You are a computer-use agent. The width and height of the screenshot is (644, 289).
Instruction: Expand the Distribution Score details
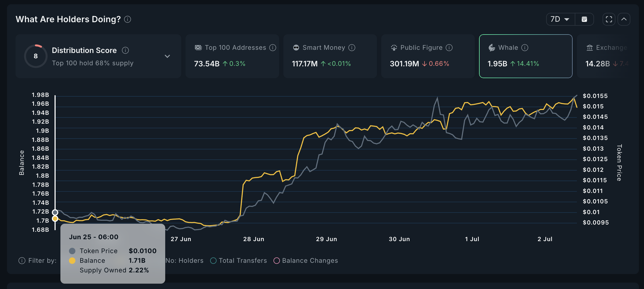tap(167, 56)
